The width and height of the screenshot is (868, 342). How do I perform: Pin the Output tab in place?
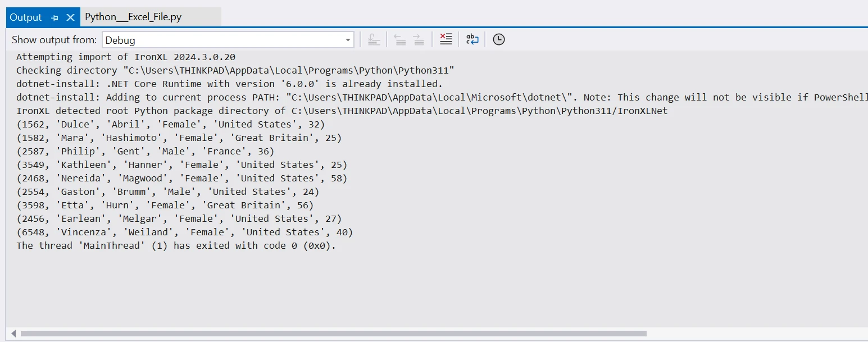click(x=55, y=18)
